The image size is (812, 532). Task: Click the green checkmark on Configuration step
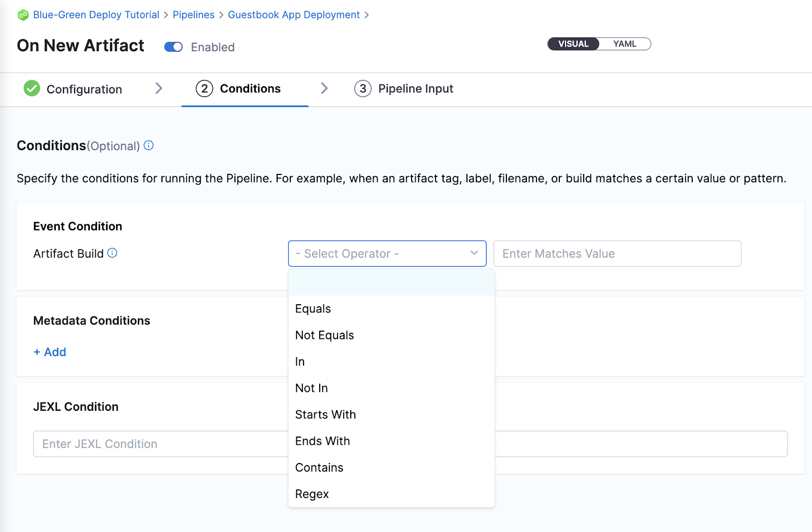tap(31, 89)
